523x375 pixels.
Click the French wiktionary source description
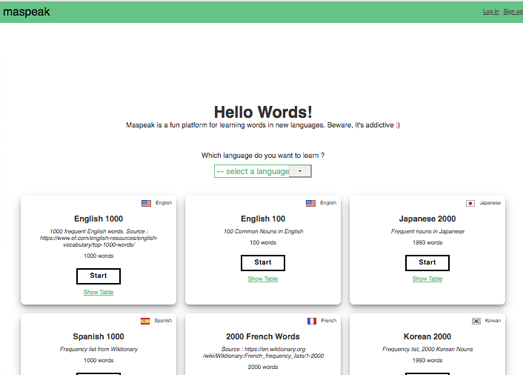pyautogui.click(x=263, y=353)
